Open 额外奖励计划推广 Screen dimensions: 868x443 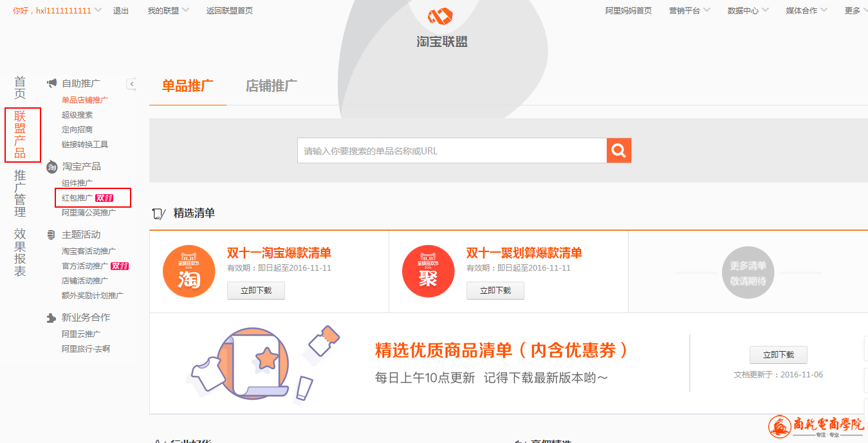tap(93, 295)
